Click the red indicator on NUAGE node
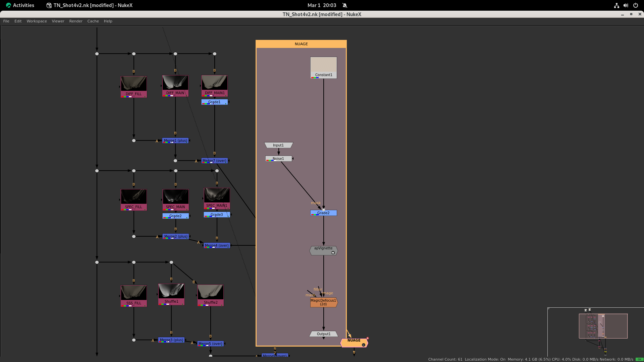Screen dimensions: 644x362 [368, 339]
